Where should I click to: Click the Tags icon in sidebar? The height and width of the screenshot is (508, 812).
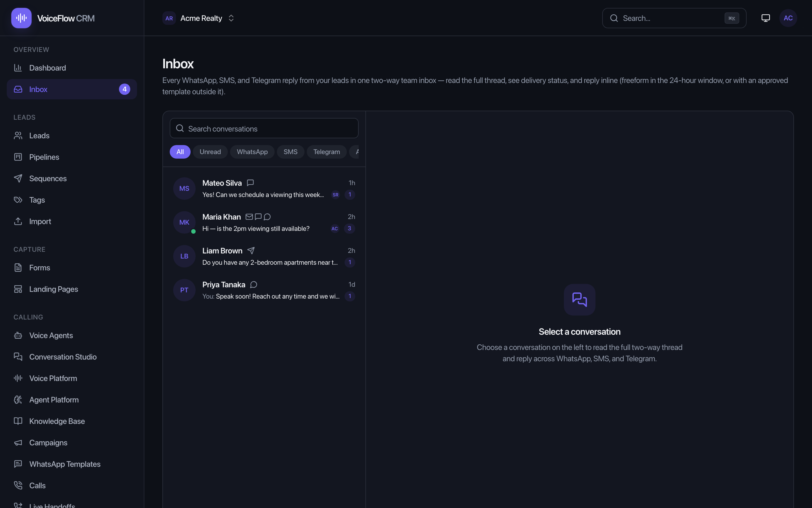coord(18,200)
